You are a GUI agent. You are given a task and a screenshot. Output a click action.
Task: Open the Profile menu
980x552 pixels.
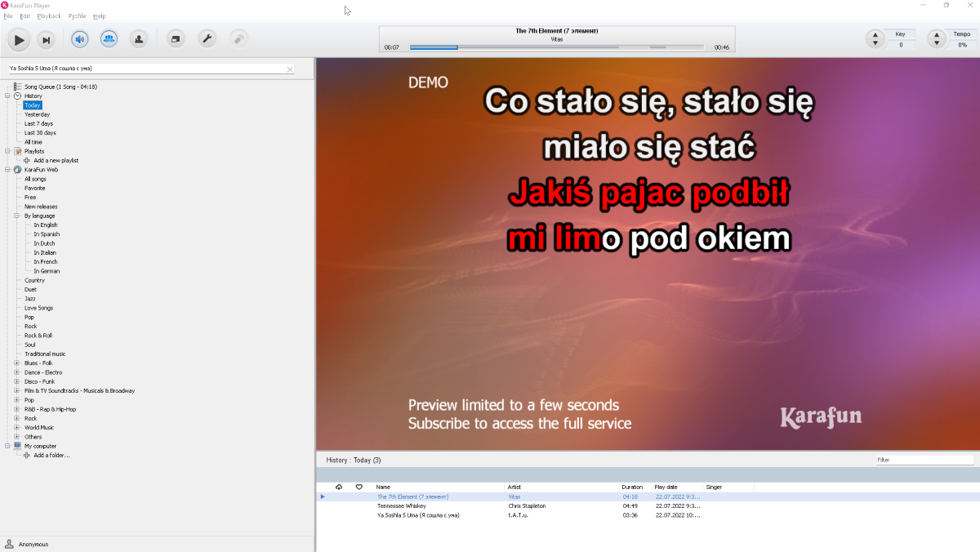point(77,16)
